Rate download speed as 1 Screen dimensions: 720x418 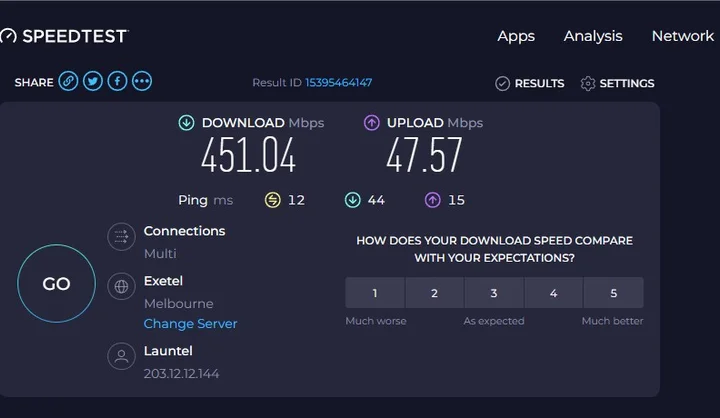coord(375,293)
